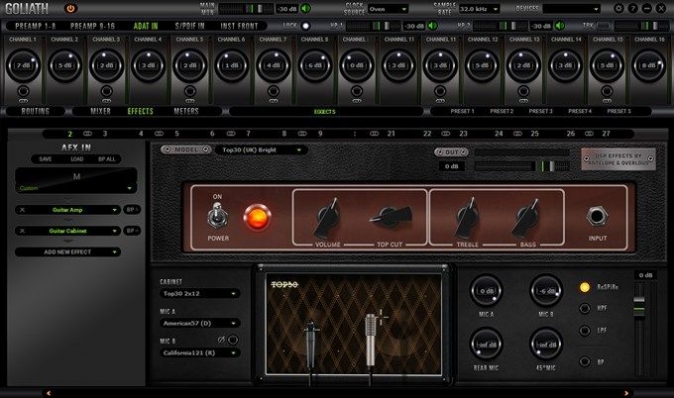Click the link icon between channels 2 and 3
Screen dimensions: 674x398
[87, 134]
